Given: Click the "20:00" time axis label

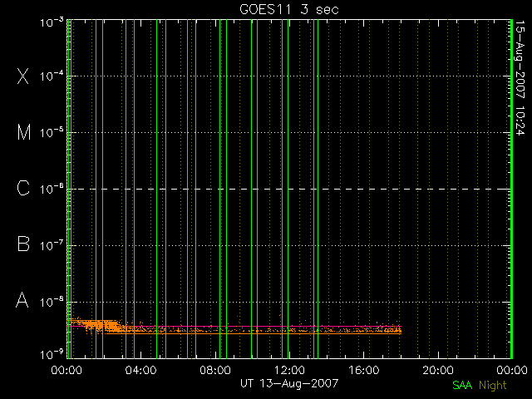Looking at the screenshot, I should [x=438, y=370].
